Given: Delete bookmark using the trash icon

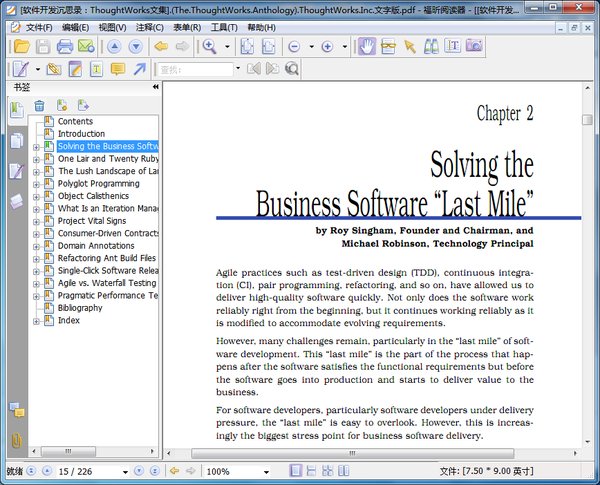Looking at the screenshot, I should (39, 105).
